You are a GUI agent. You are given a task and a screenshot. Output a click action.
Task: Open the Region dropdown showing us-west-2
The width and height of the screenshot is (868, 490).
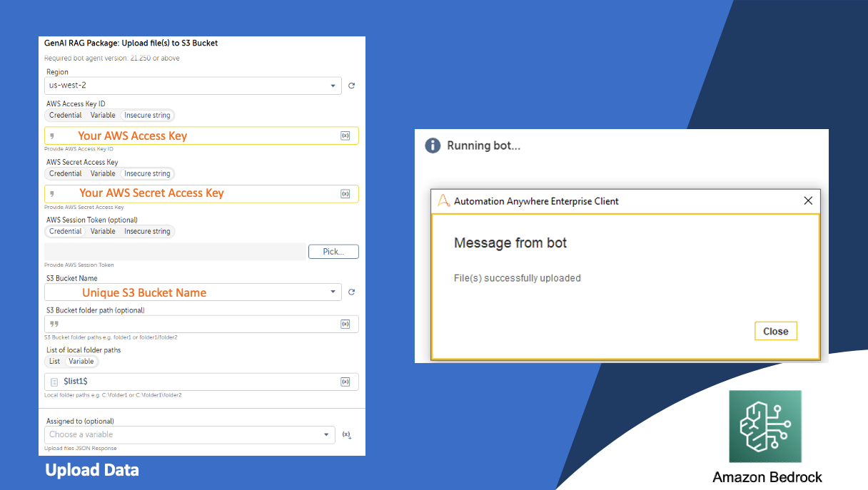pyautogui.click(x=193, y=86)
